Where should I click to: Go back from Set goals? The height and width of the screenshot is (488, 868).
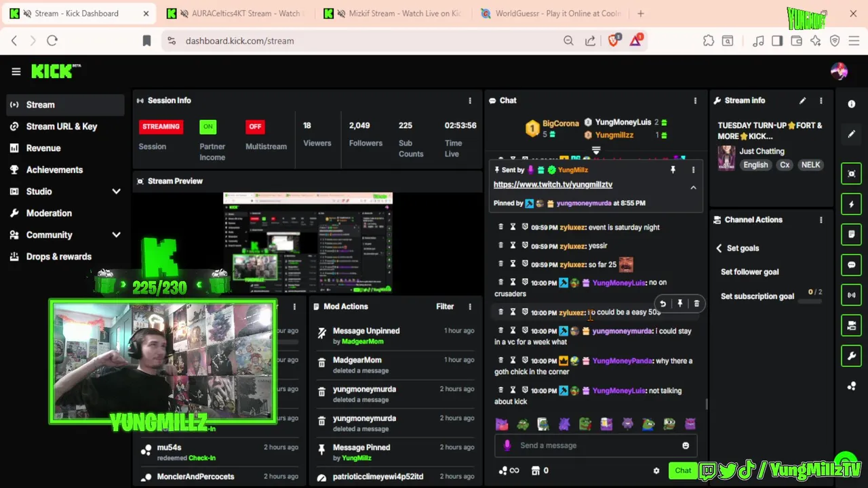point(719,248)
